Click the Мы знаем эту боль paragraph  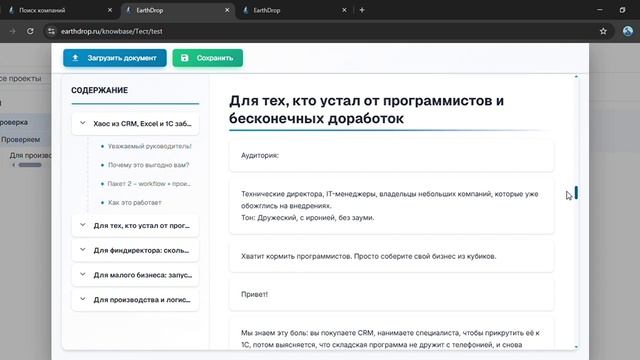point(391,334)
